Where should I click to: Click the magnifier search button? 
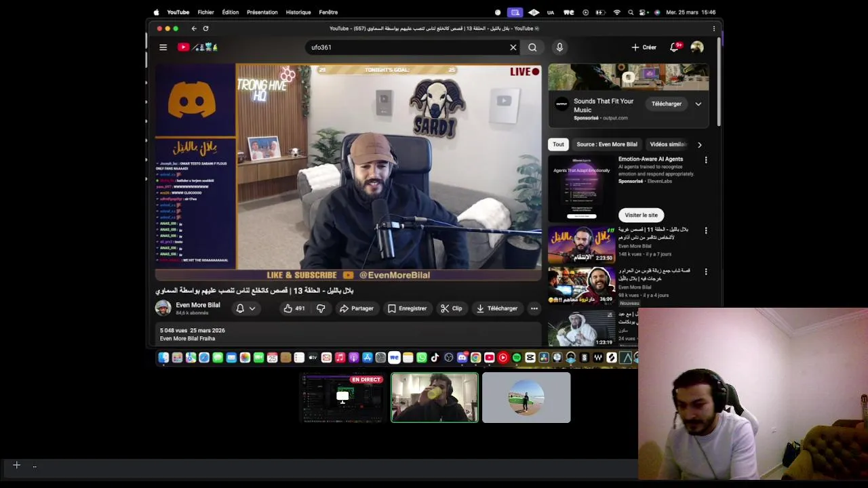tap(532, 47)
